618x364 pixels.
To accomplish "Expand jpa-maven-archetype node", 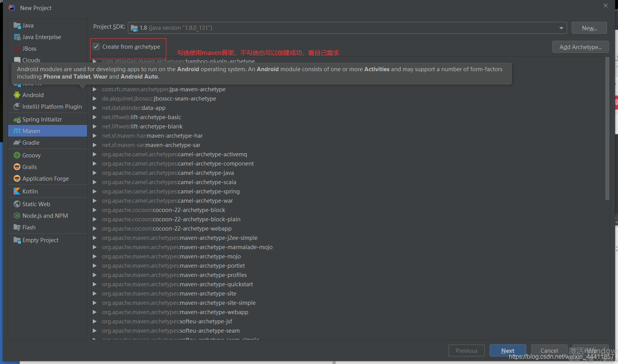I will [x=95, y=89].
